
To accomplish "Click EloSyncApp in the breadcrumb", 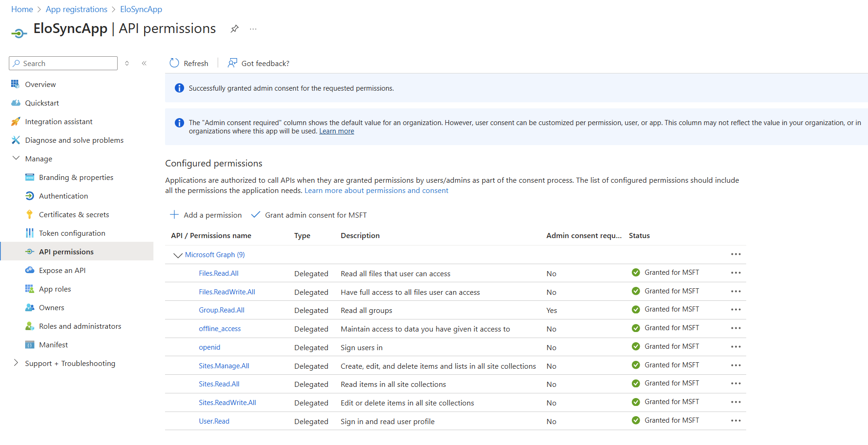I will [x=141, y=9].
